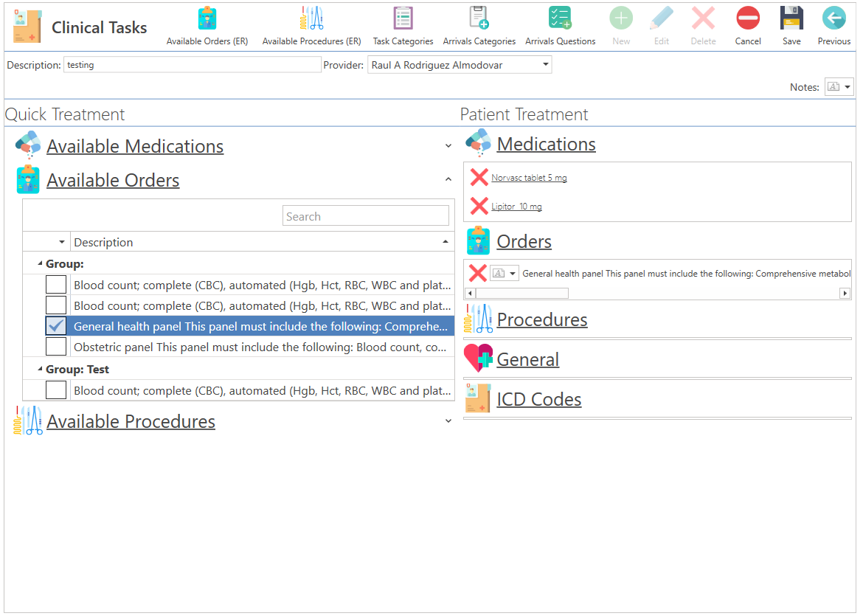Click the heart icon next to General
The image size is (863, 616).
tap(478, 359)
